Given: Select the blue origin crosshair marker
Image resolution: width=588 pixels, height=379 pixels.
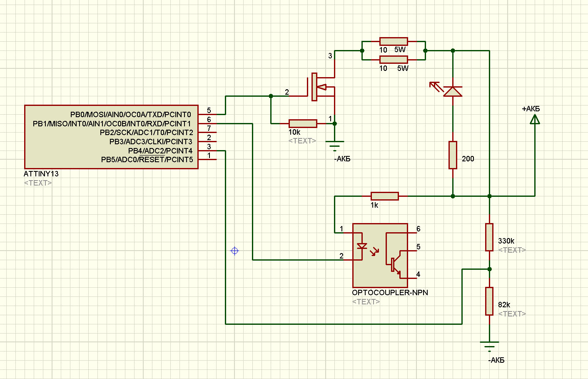Looking at the screenshot, I should pos(234,251).
